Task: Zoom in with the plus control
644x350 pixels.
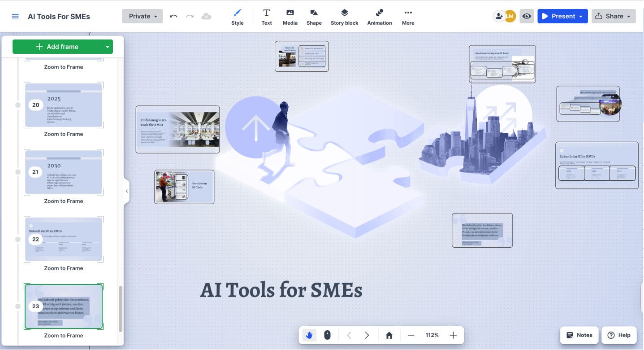Action: pos(453,335)
